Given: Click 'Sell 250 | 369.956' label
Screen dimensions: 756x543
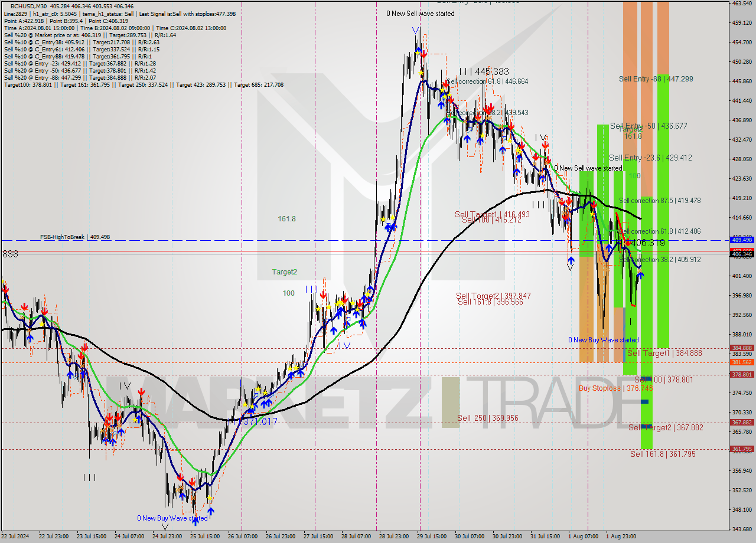Looking at the screenshot, I should pyautogui.click(x=487, y=418).
